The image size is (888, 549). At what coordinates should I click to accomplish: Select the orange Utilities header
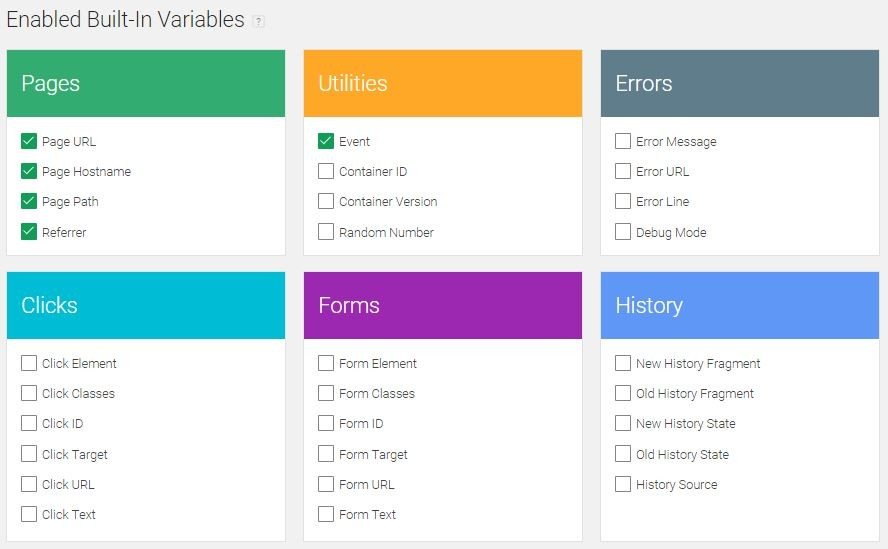(442, 84)
